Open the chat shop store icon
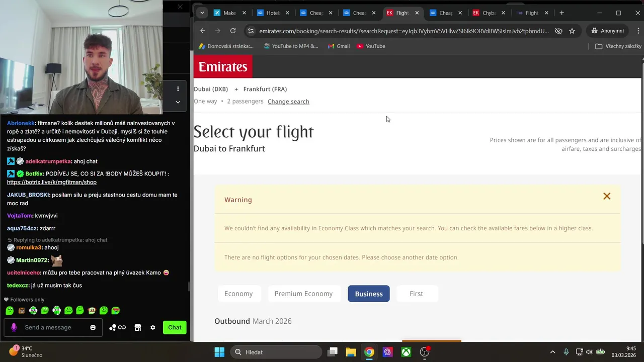644x362 pixels. coord(138,327)
